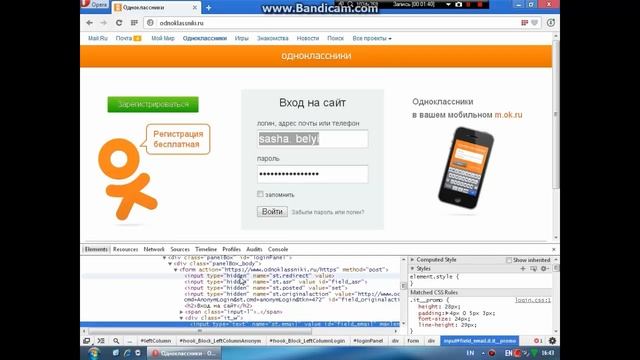Bookmark page with the heart icon

pos(534,23)
